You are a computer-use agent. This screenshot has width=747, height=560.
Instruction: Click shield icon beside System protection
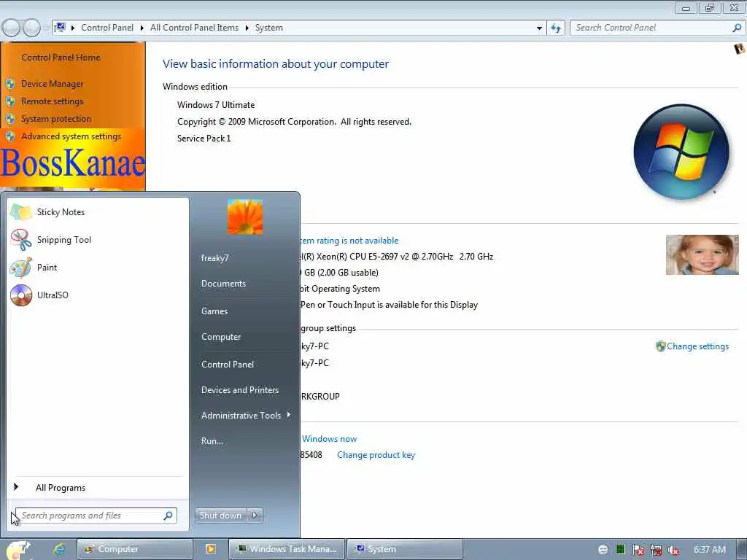pyautogui.click(x=10, y=119)
